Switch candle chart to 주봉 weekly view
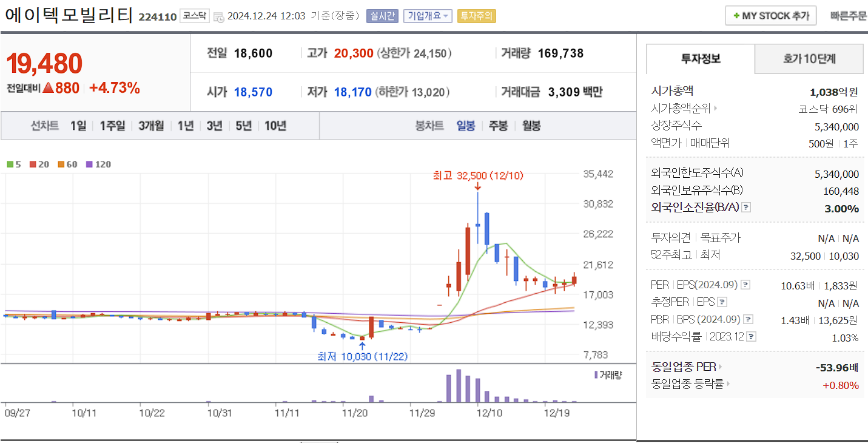This screenshot has width=868, height=443. coord(498,126)
